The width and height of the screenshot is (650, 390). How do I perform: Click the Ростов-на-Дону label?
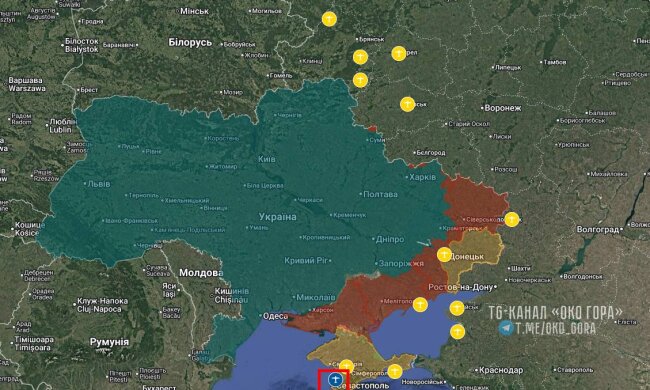461,287
